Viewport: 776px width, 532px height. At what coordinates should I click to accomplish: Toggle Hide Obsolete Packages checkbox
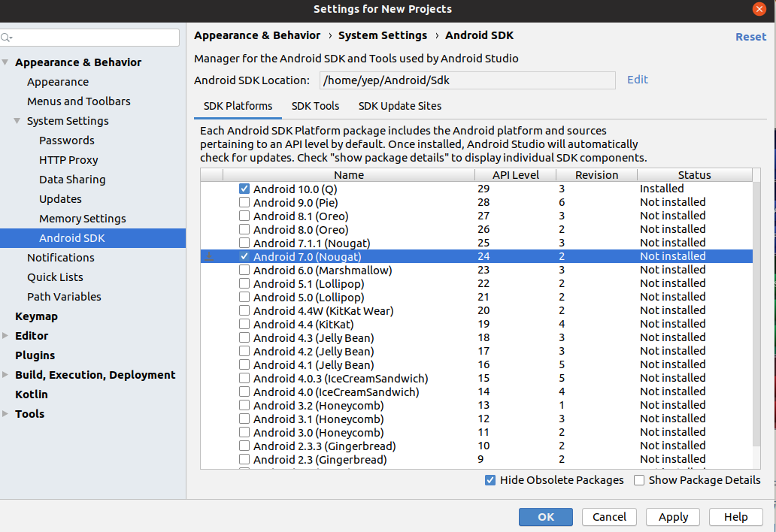490,480
